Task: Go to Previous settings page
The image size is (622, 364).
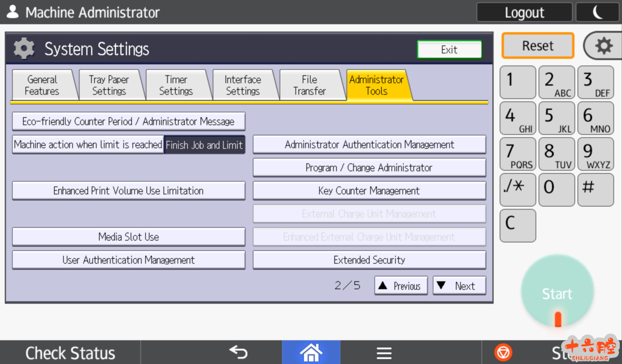Action: pyautogui.click(x=401, y=286)
